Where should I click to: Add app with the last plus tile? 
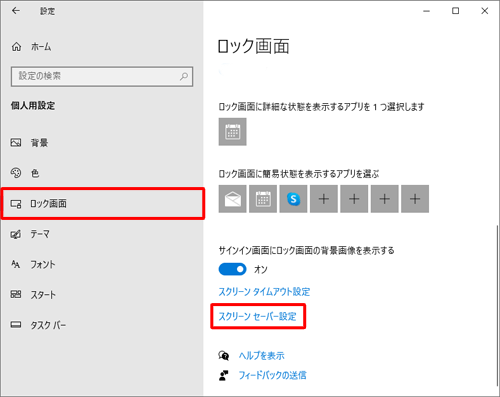[x=415, y=199]
